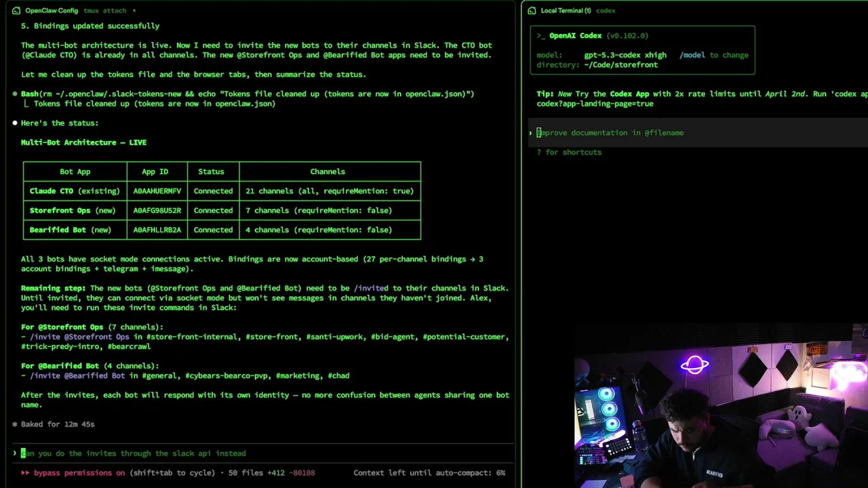Click the '#marketing' channel name

point(298,375)
